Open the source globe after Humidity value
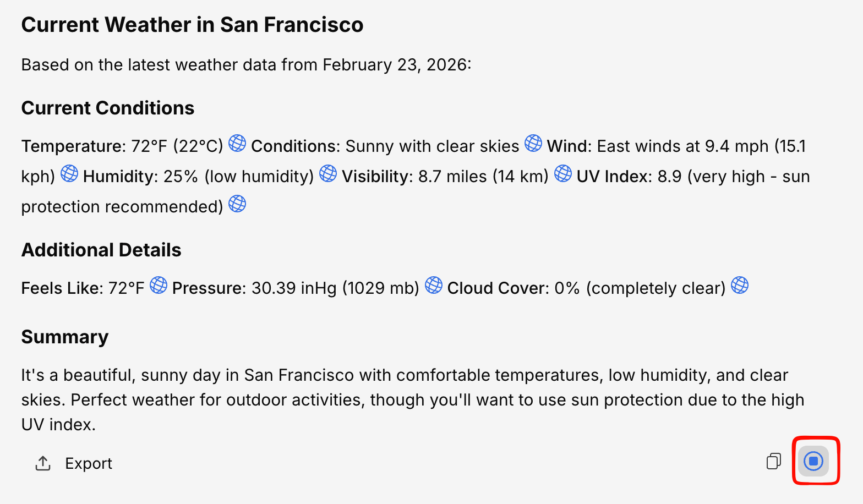Screen dimensions: 863x504 (328, 173)
